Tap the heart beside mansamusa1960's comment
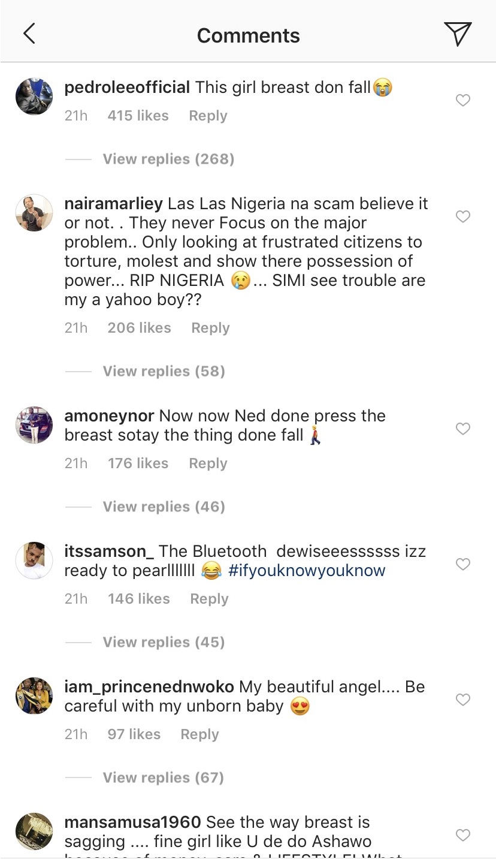This screenshot has height=868, width=496. 463,835
